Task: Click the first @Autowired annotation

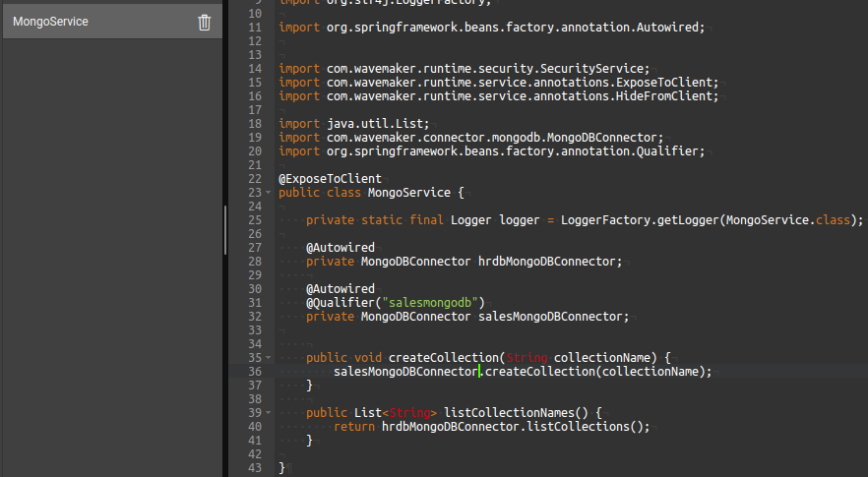Action: [340, 248]
